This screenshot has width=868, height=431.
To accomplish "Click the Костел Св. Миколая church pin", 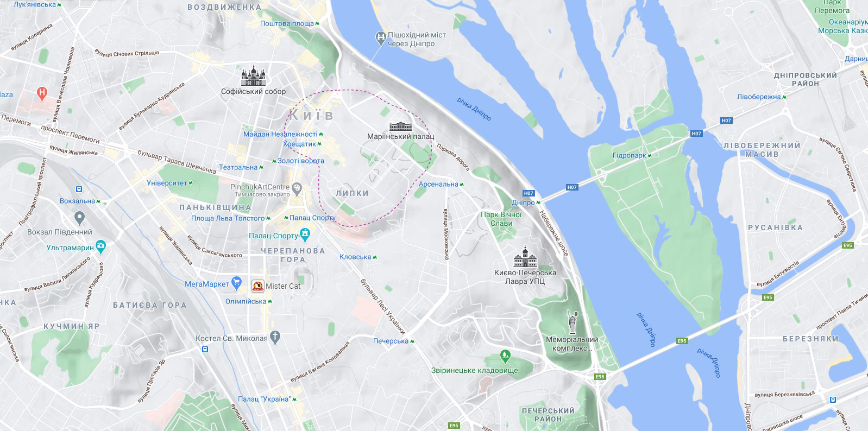I will pyautogui.click(x=275, y=338).
